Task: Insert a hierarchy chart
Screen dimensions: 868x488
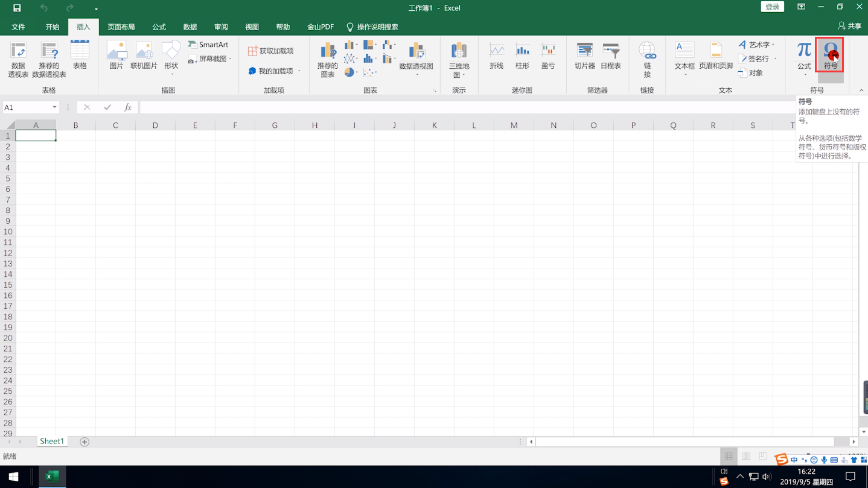Action: pyautogui.click(x=369, y=45)
